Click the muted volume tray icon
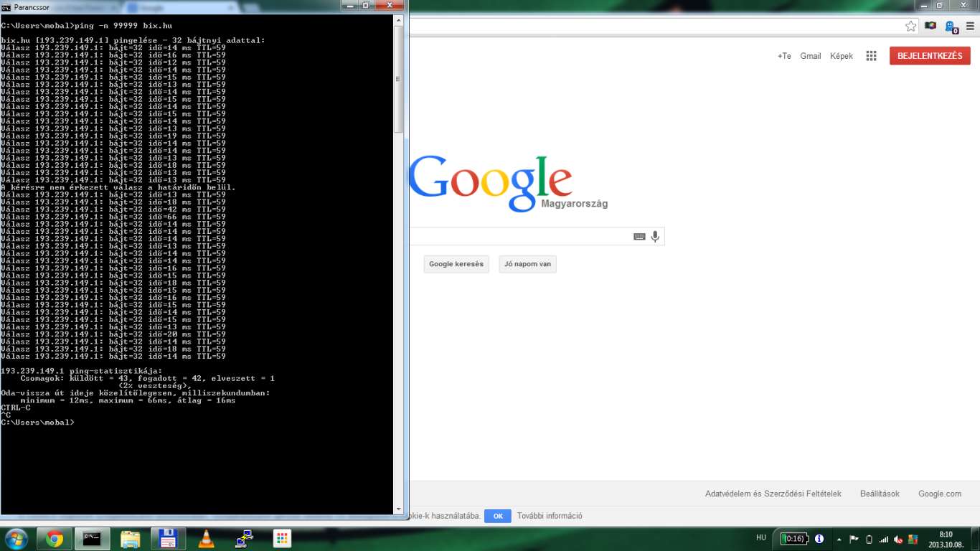The width and height of the screenshot is (980, 551). click(898, 539)
